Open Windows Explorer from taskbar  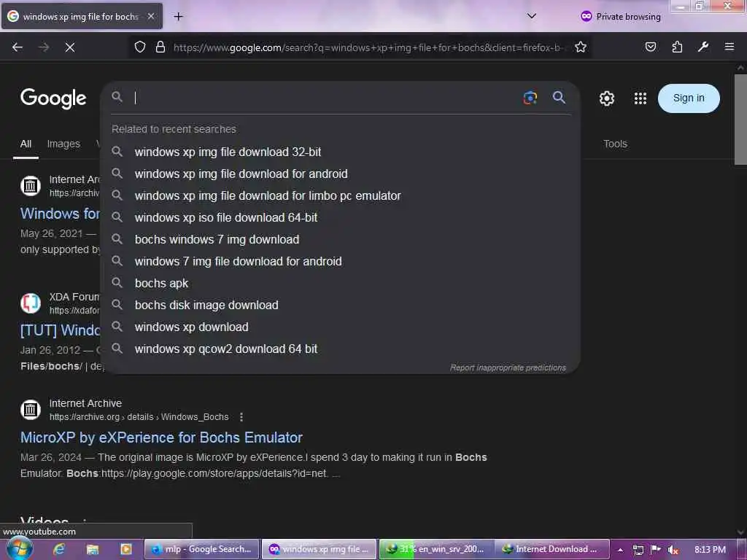coord(93,549)
